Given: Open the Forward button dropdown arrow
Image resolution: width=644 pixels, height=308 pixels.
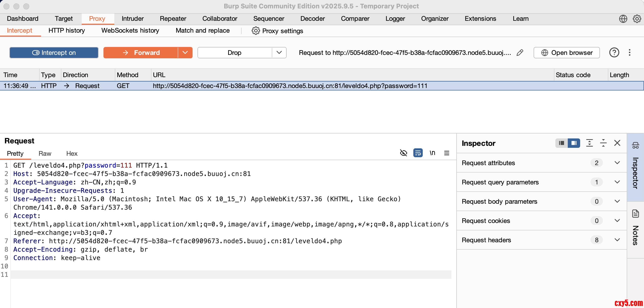Looking at the screenshot, I should [185, 53].
